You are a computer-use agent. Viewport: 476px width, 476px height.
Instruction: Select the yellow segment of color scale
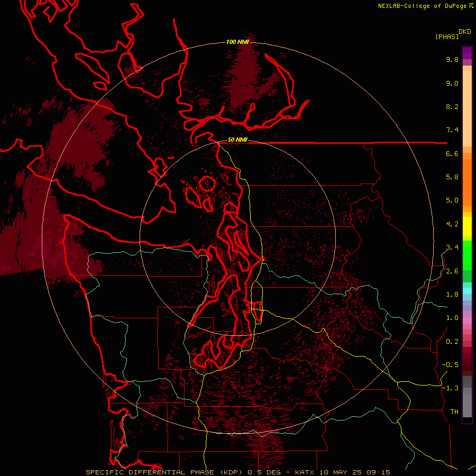coord(467,226)
